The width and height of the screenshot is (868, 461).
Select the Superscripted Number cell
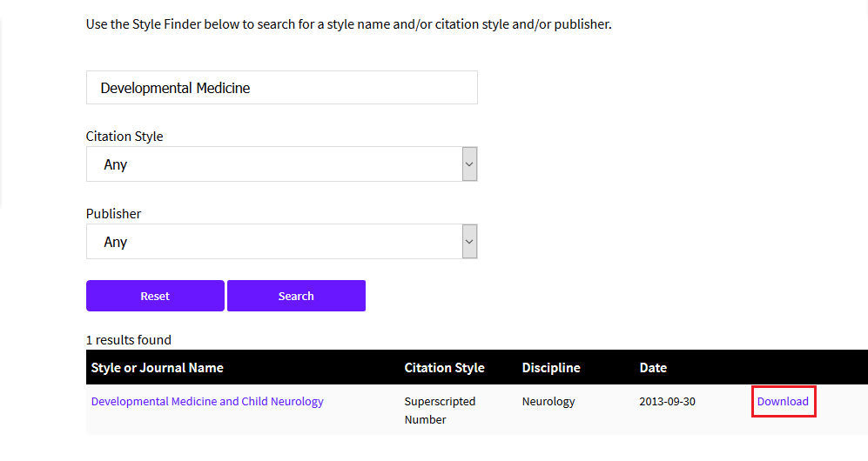tap(440, 411)
